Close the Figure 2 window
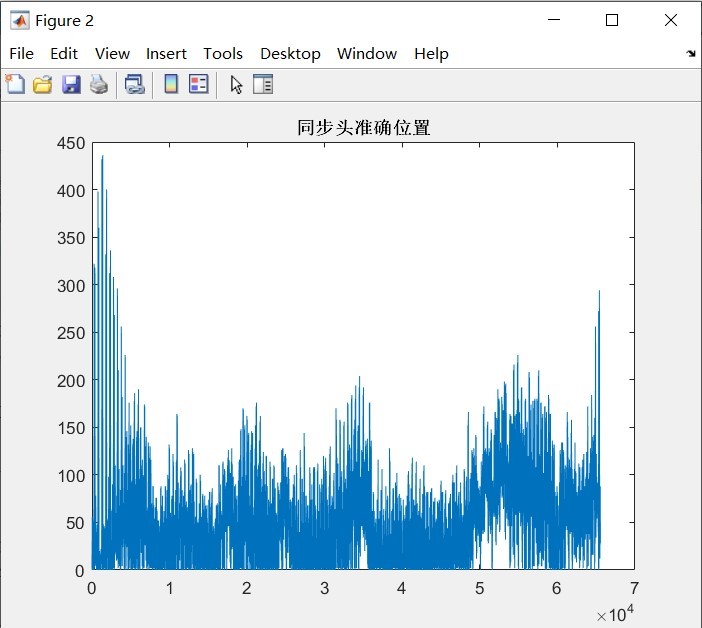Viewport: 702px width, 628px height. pyautogui.click(x=671, y=20)
